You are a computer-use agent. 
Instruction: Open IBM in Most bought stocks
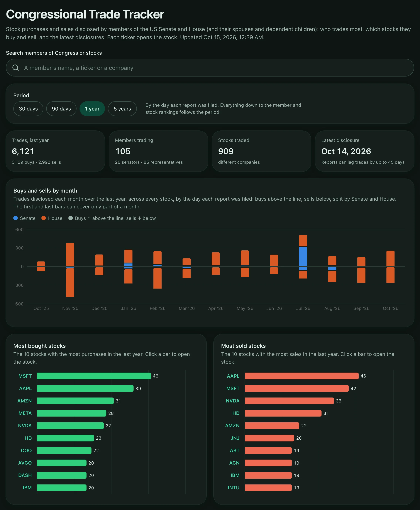(62, 487)
